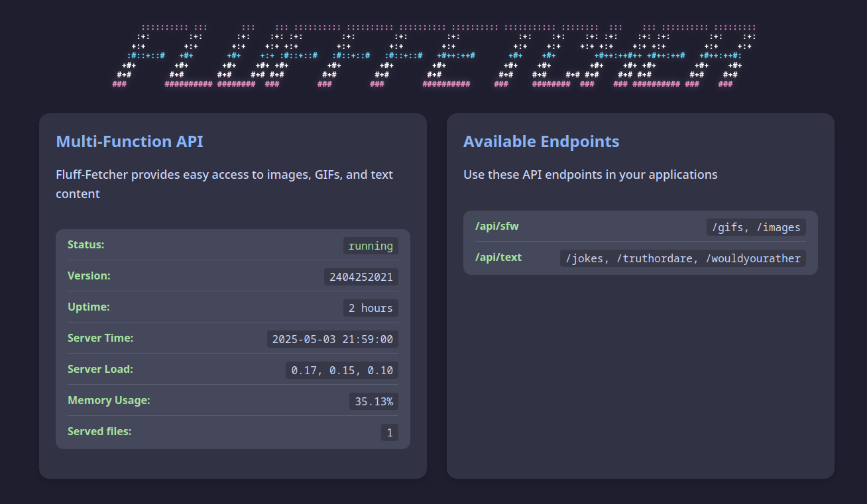This screenshot has width=867, height=504.
Task: Select the '2 hours' uptime value
Action: (371, 308)
